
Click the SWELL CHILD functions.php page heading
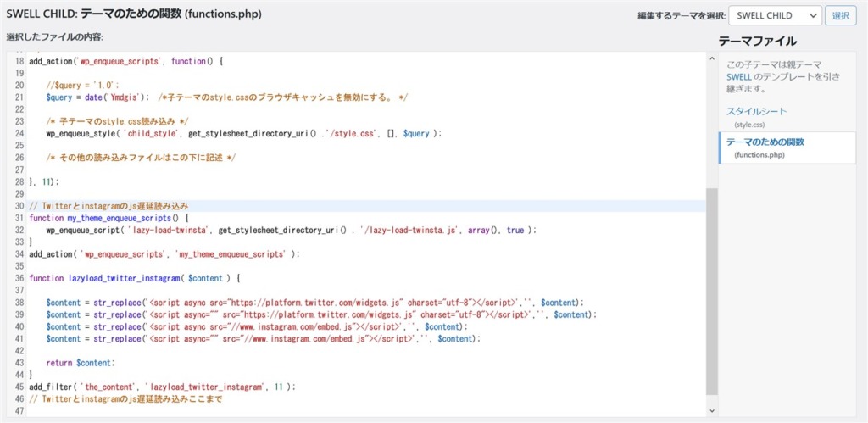pos(134,14)
